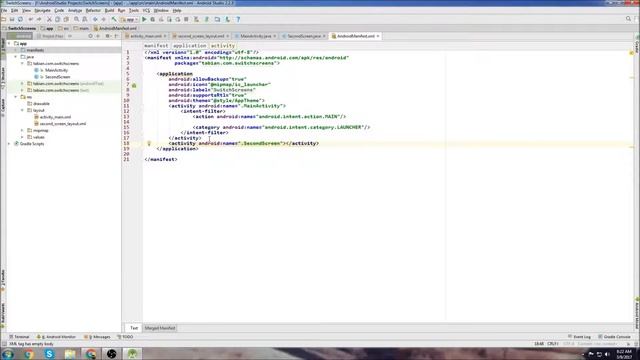Switch to the activity_main.xml editor tab
The width and height of the screenshot is (640, 360).
(146, 36)
